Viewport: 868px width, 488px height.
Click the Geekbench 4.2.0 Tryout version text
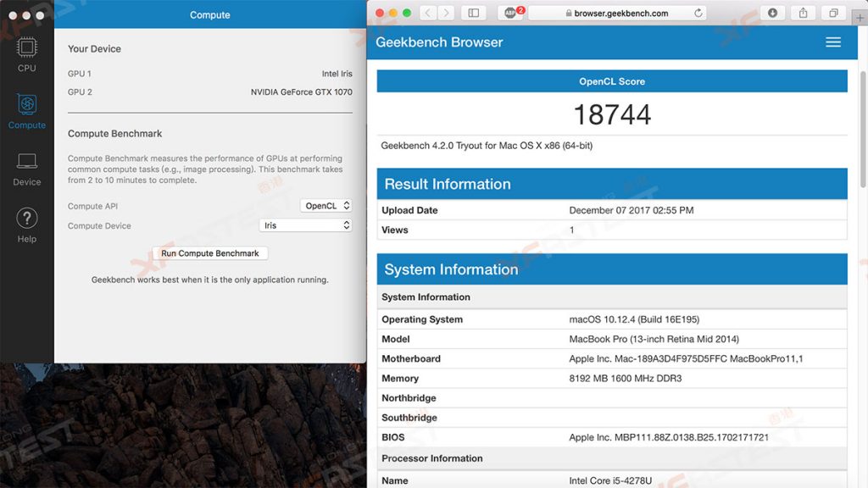point(487,146)
